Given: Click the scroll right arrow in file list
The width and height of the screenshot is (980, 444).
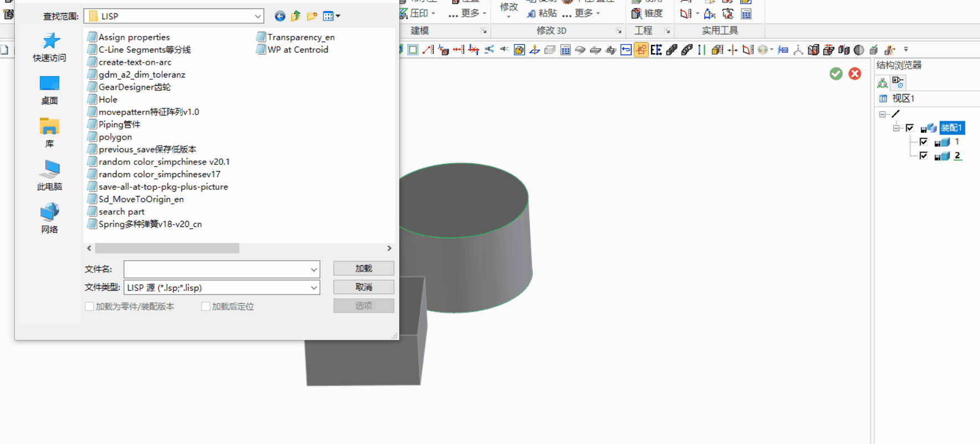Looking at the screenshot, I should click(389, 249).
